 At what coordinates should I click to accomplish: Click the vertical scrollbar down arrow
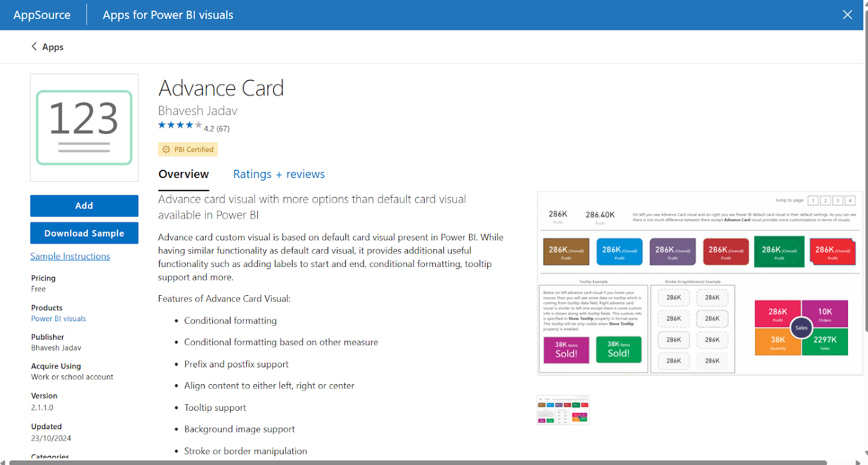pos(865,453)
